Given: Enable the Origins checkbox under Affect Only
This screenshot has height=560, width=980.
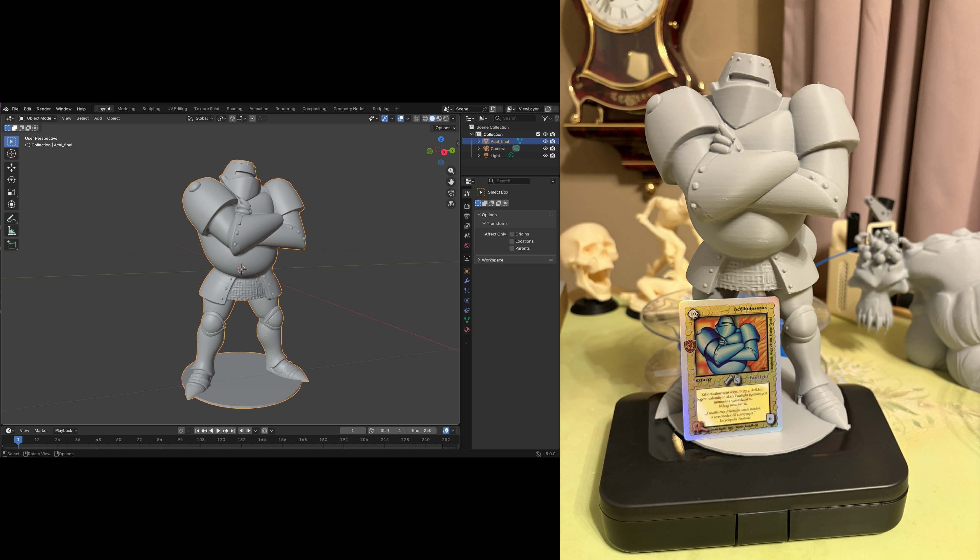Looking at the screenshot, I should [512, 234].
